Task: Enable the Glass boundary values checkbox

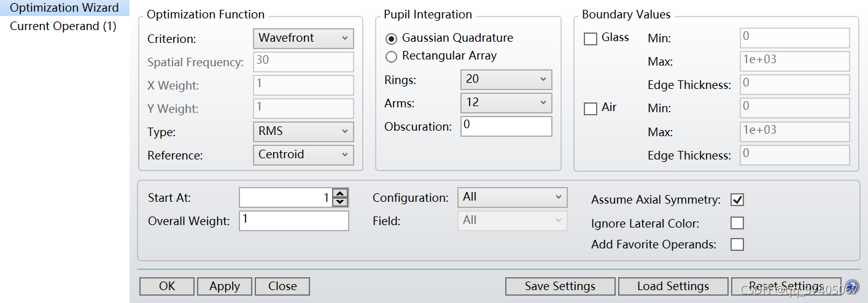Action: tap(591, 39)
